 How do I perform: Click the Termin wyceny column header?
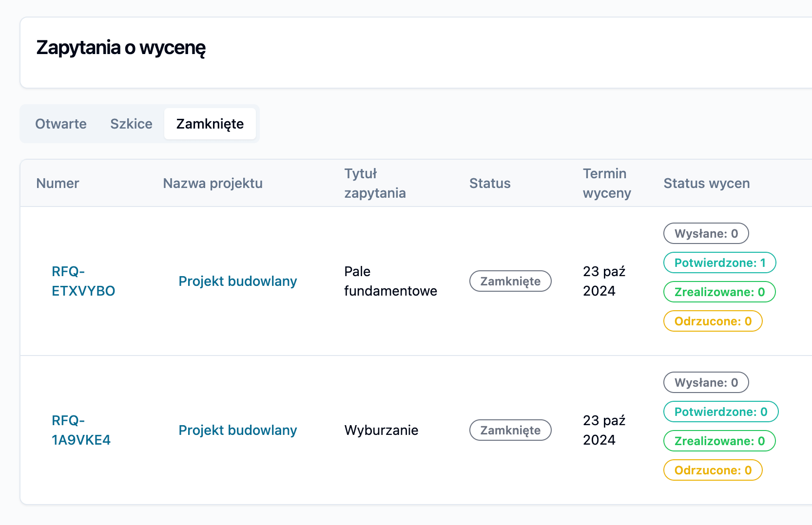(x=606, y=183)
